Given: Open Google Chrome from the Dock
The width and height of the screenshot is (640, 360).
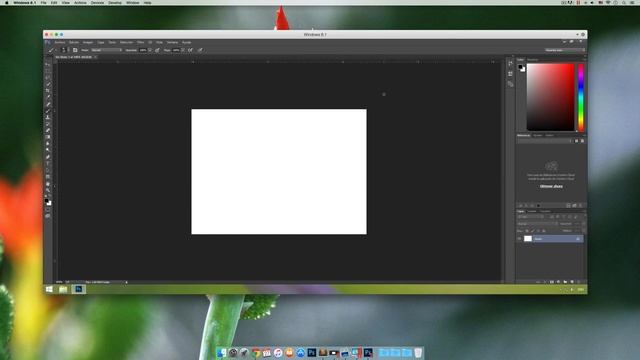Looking at the screenshot, I should point(256,353).
